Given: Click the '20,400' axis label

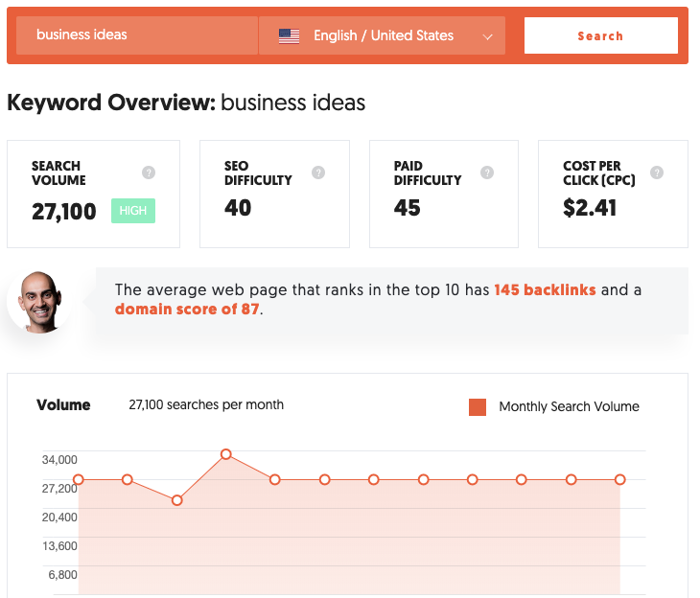Looking at the screenshot, I should (59, 517).
